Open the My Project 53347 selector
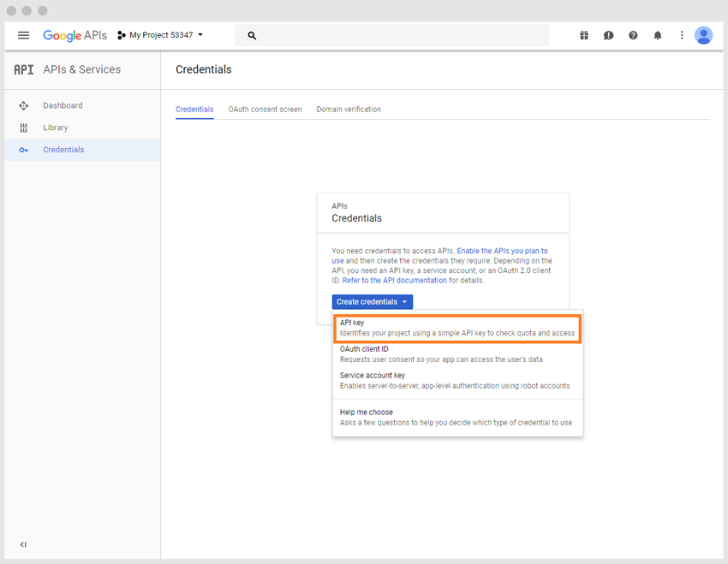 coord(160,35)
